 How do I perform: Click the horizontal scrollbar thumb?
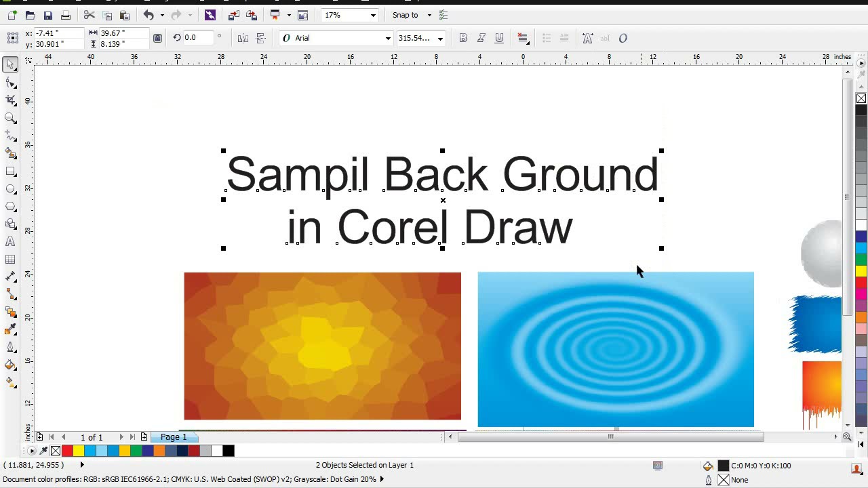click(x=610, y=437)
